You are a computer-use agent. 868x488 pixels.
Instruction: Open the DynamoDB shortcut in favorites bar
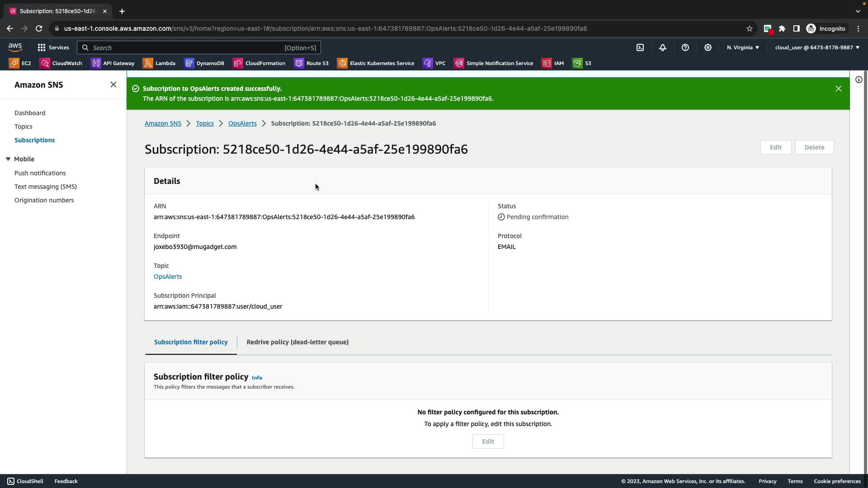point(204,63)
